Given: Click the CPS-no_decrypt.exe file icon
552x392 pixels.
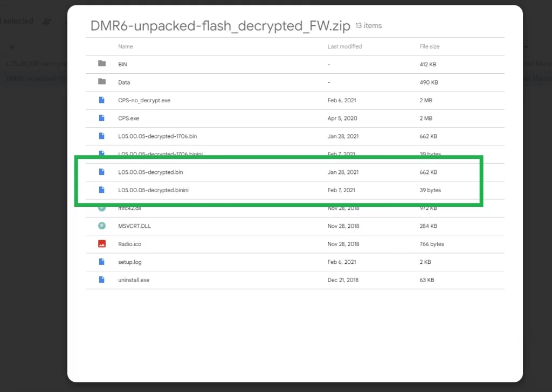Looking at the screenshot, I should coord(101,100).
